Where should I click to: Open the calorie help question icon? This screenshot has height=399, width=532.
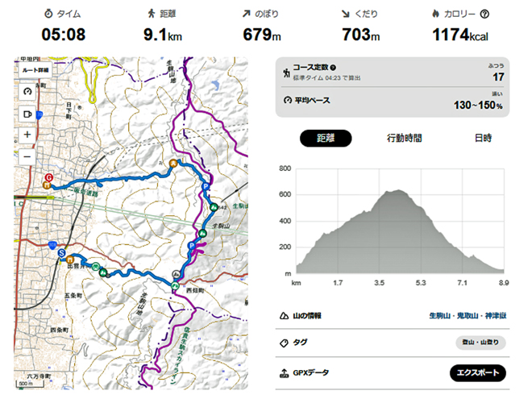507,14
